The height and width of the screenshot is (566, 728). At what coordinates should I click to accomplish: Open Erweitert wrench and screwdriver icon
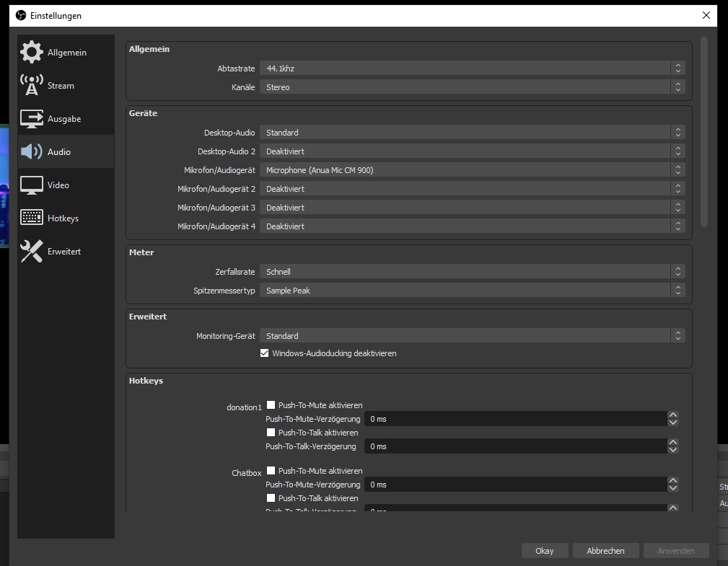32,251
